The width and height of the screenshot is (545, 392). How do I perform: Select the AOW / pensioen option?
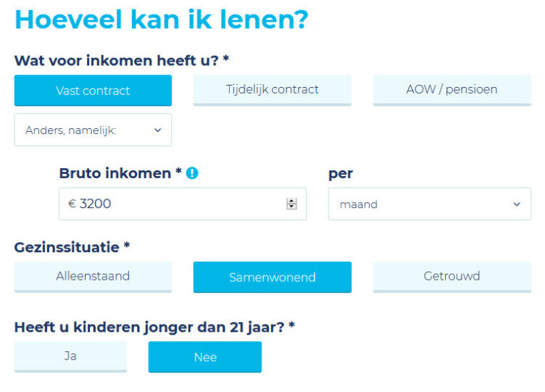[x=452, y=90]
